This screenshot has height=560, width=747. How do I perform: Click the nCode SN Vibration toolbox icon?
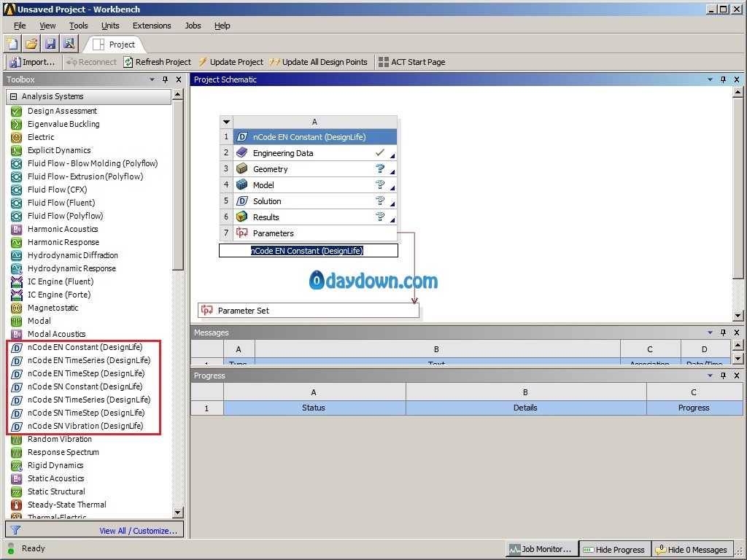pyautogui.click(x=16, y=426)
